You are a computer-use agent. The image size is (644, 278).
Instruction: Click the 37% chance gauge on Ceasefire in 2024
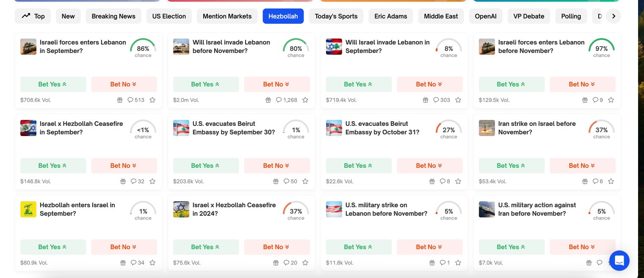click(296, 211)
